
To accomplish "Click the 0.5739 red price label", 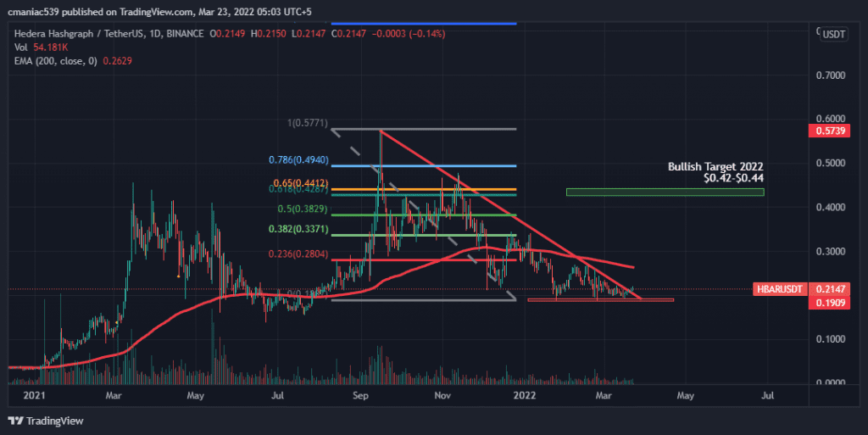I will click(x=829, y=131).
